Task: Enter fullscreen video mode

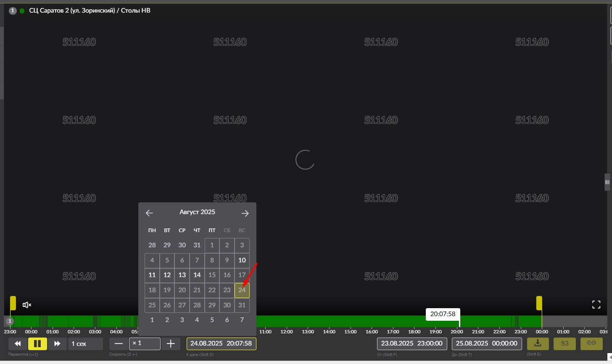Action: point(596,305)
